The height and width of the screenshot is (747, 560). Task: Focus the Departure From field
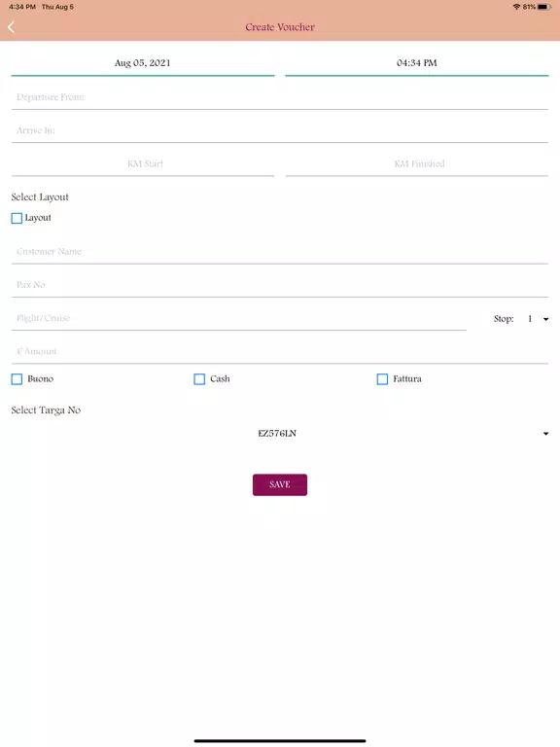coord(280,97)
